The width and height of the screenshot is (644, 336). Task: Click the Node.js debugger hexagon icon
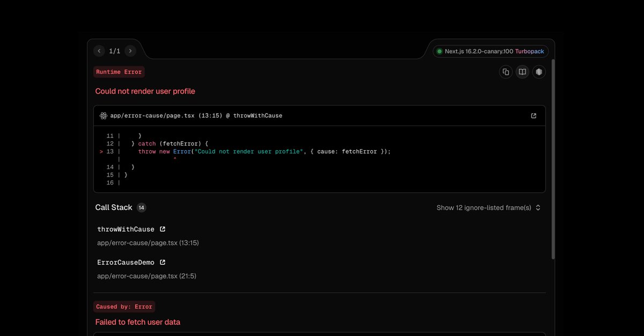[x=539, y=72]
